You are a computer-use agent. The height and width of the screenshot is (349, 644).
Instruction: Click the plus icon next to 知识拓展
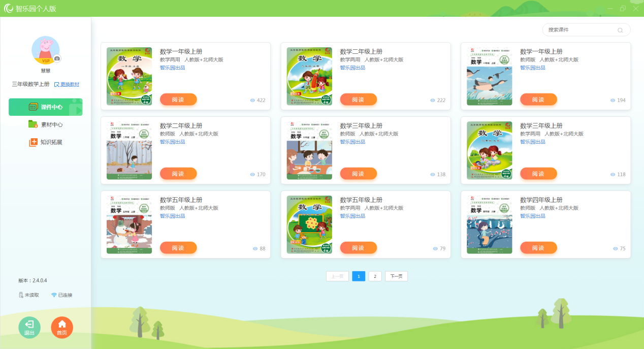click(x=33, y=143)
